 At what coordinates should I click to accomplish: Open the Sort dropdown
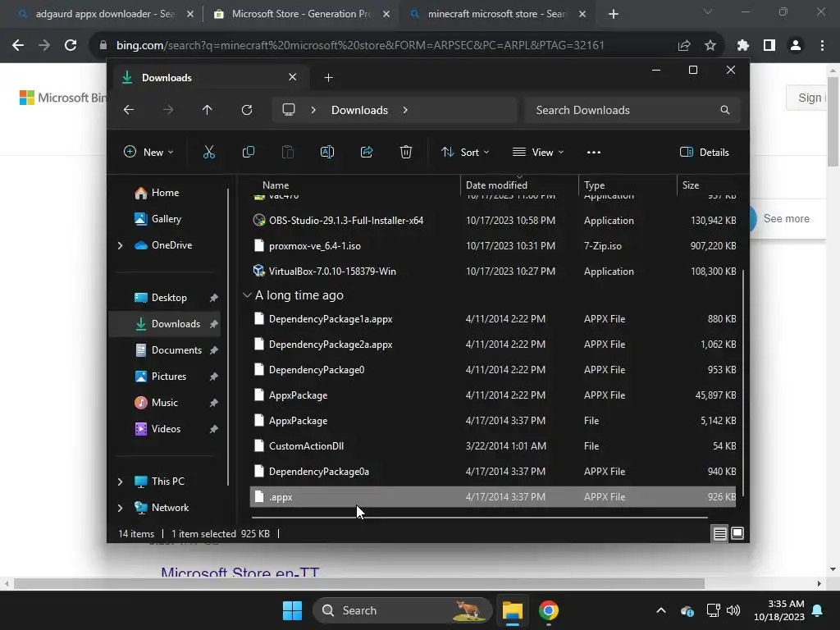pyautogui.click(x=464, y=152)
